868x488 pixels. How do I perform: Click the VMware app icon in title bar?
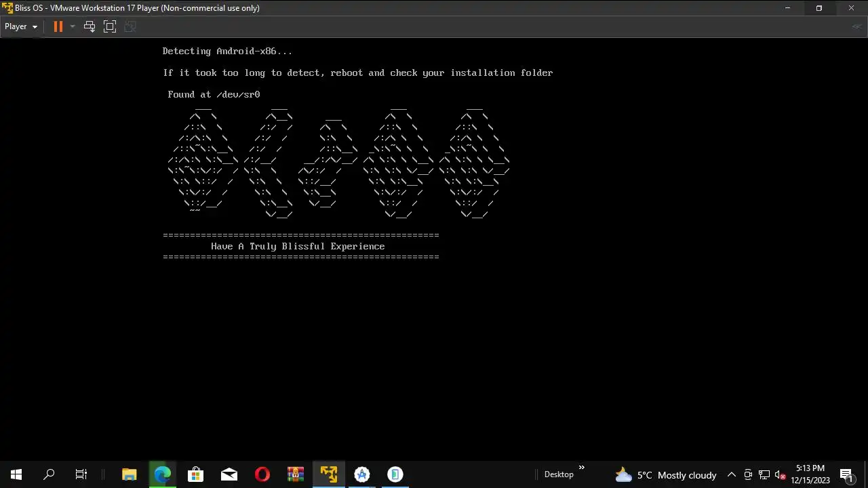click(7, 8)
